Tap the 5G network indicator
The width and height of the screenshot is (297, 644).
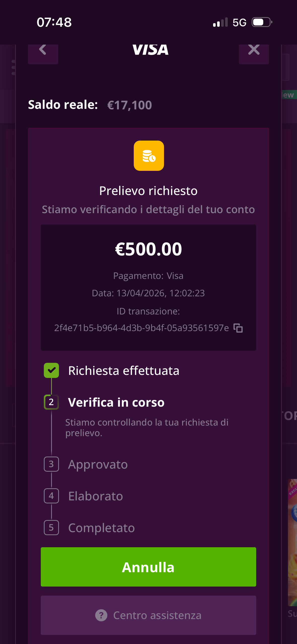pyautogui.click(x=239, y=23)
